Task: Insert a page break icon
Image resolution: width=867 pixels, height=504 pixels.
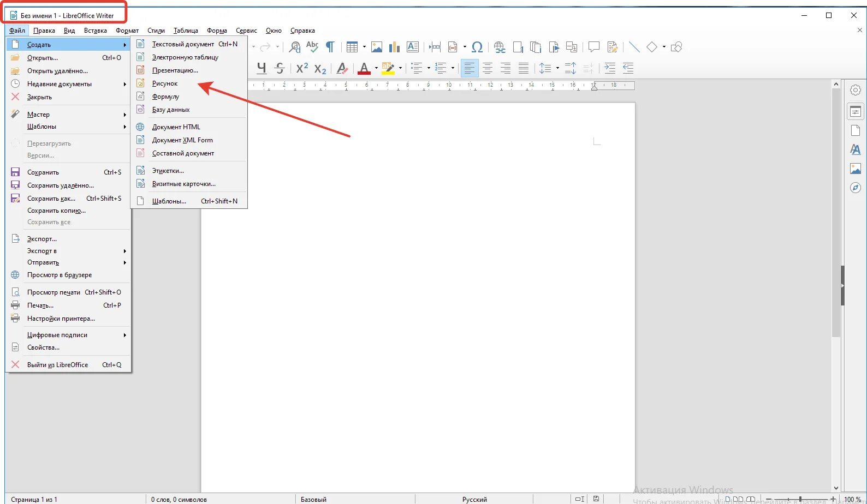Action: (435, 47)
